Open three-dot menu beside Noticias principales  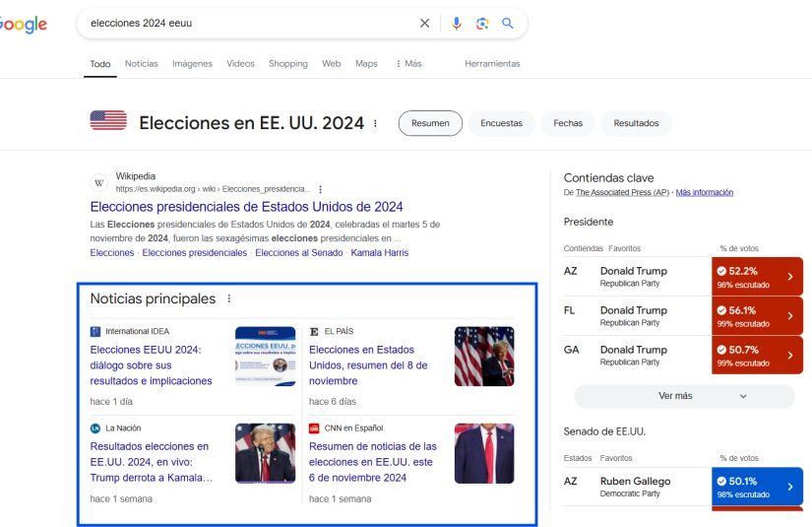229,298
